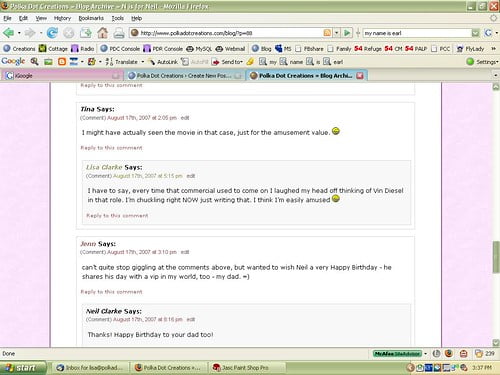500x375 pixels.
Task: Open the Bookmarks menu
Action: [x=91, y=18]
